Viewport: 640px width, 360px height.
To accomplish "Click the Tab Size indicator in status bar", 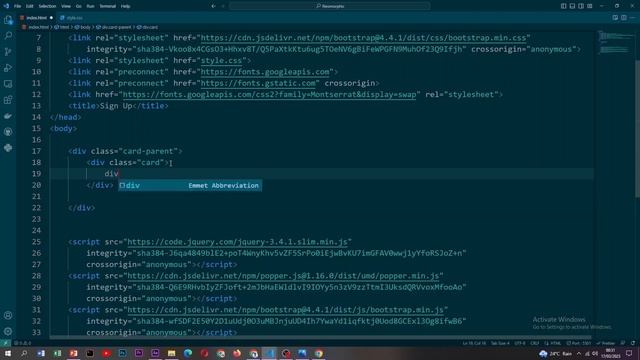I will pos(500,343).
